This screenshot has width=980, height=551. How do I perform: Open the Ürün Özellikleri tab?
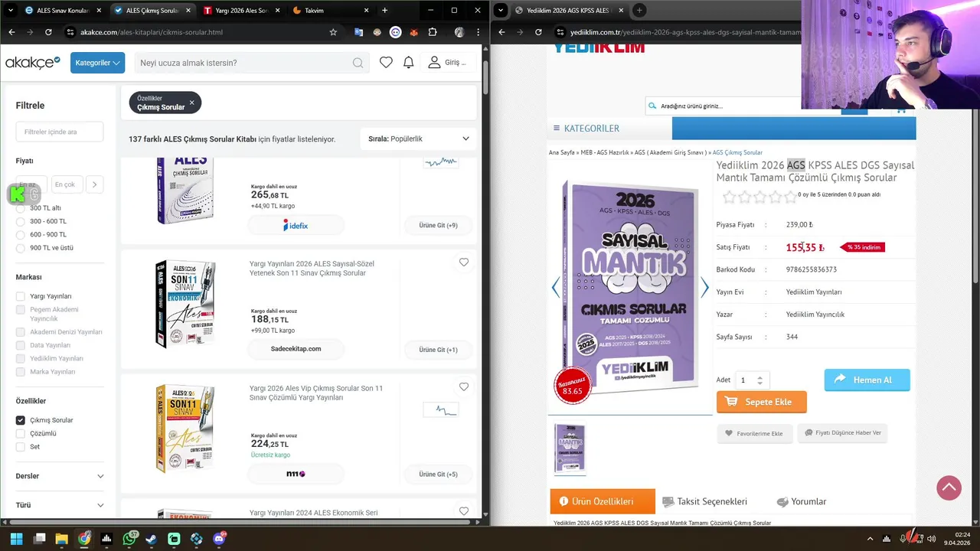603,501
